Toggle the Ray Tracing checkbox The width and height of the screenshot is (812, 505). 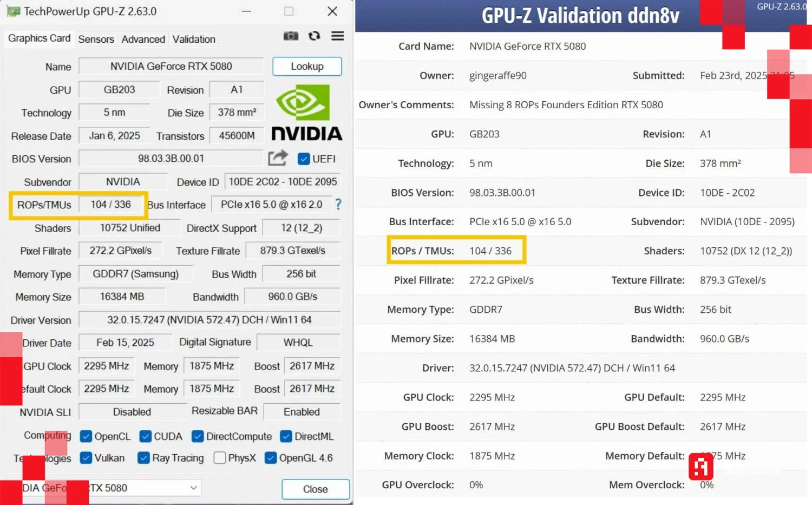pos(143,458)
